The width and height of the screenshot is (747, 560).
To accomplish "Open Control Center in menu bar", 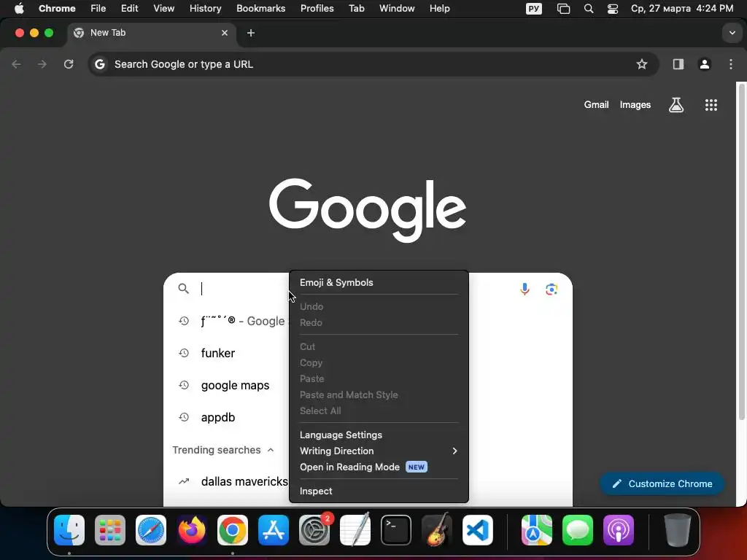I will (x=612, y=9).
